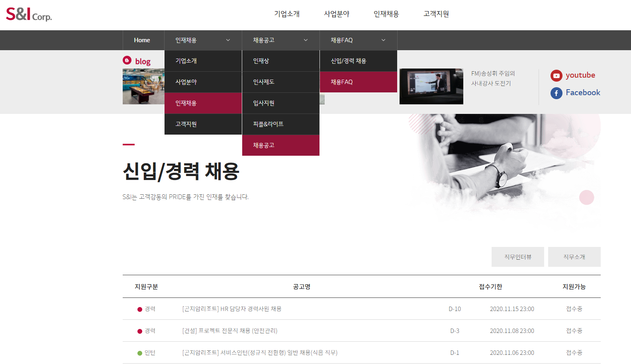Open the HR 담당자 경력사원 채용 posting
The image size is (631, 364).
[x=232, y=309]
